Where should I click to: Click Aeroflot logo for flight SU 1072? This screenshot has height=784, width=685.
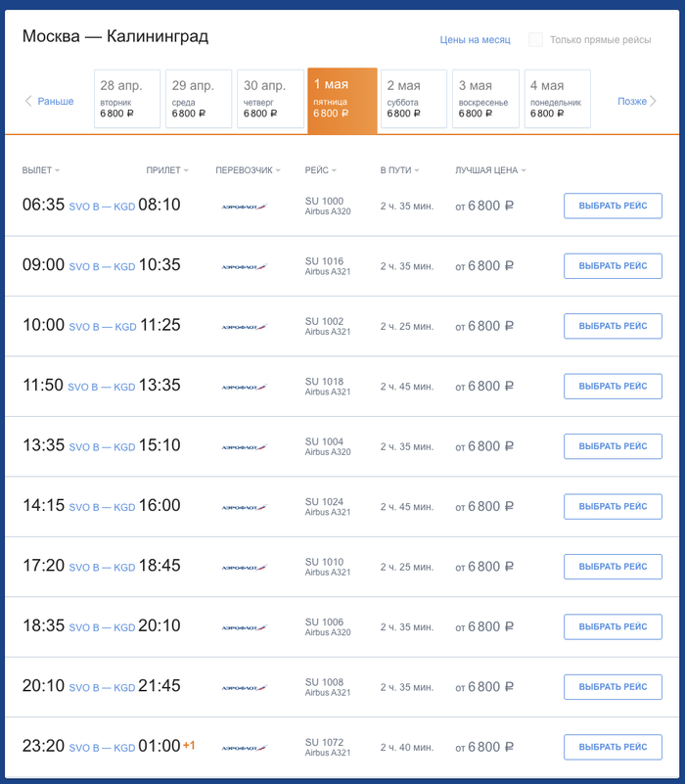pyautogui.click(x=244, y=748)
